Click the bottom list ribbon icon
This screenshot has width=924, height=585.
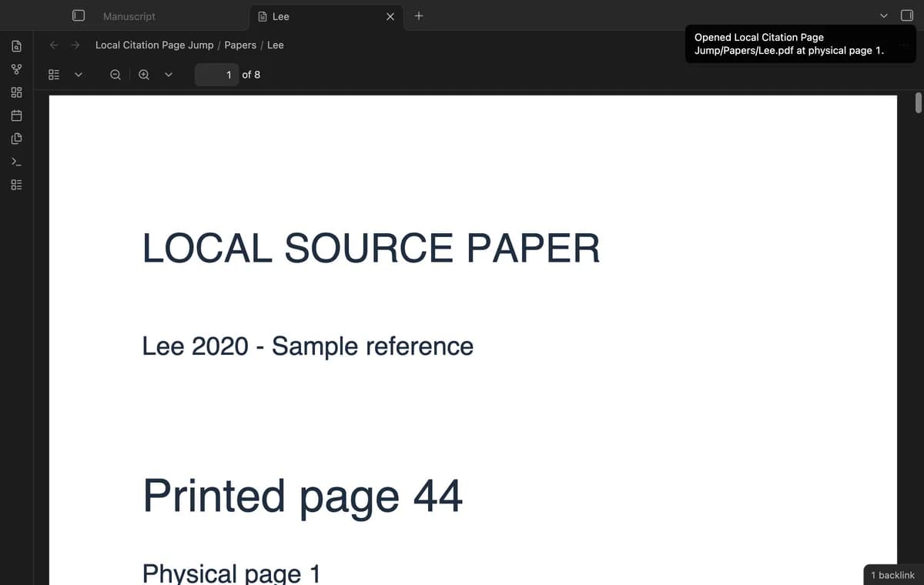16,186
